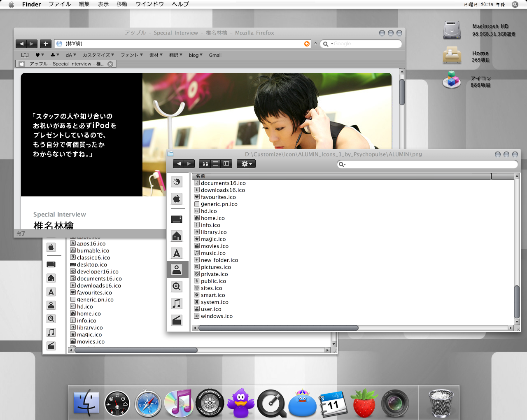527x420 pixels.
Task: Expand the 翻訳 bookmark folder
Action: tap(176, 55)
